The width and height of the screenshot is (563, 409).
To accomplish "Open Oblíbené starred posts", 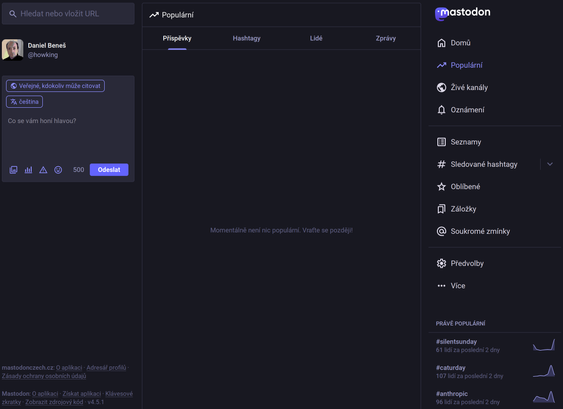I will 458,187.
